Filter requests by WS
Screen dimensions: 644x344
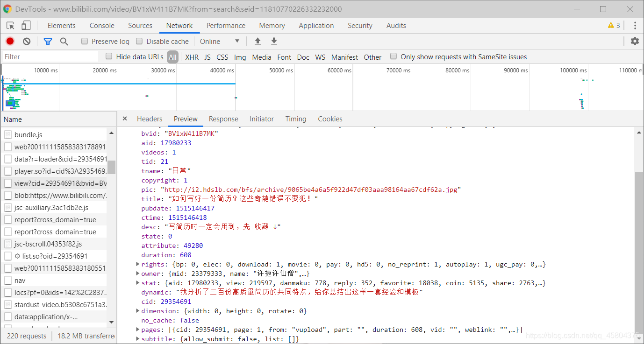(x=320, y=57)
